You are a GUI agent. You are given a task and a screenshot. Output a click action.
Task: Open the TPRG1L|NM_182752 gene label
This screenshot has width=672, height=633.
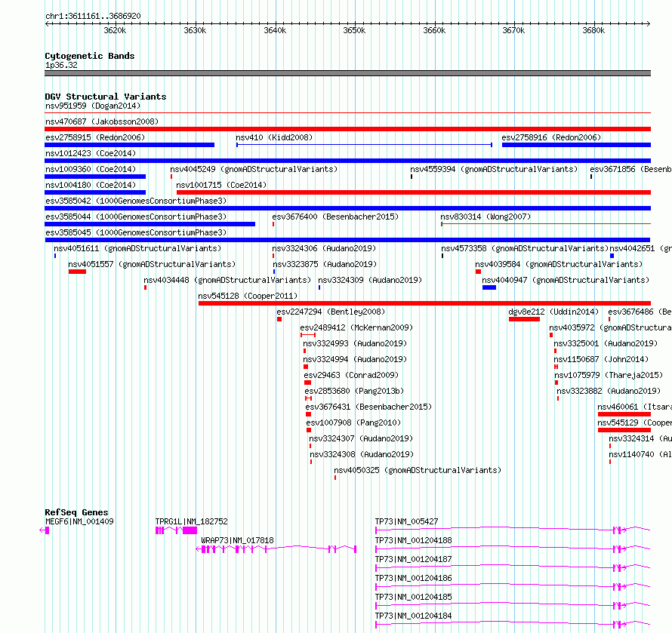[x=191, y=521]
